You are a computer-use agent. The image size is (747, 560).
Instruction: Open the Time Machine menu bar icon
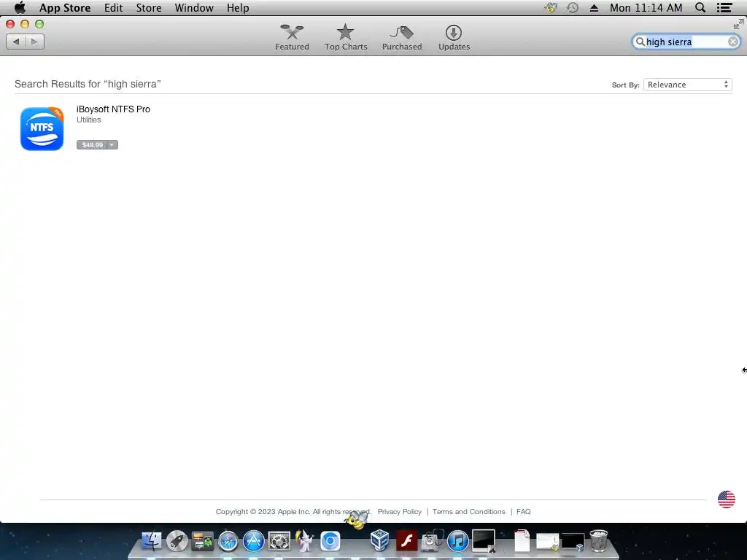pyautogui.click(x=573, y=7)
